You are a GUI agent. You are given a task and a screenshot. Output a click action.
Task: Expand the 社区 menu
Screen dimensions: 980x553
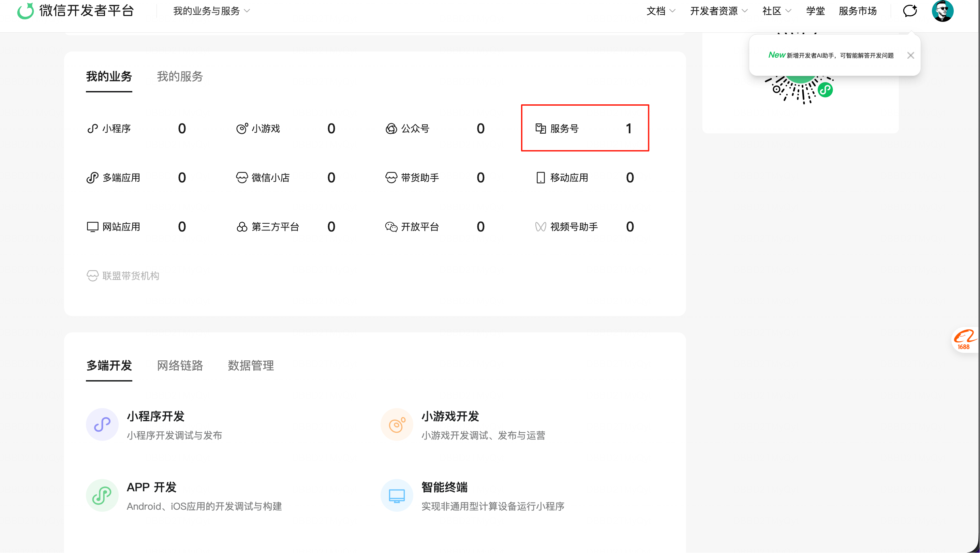pyautogui.click(x=777, y=11)
